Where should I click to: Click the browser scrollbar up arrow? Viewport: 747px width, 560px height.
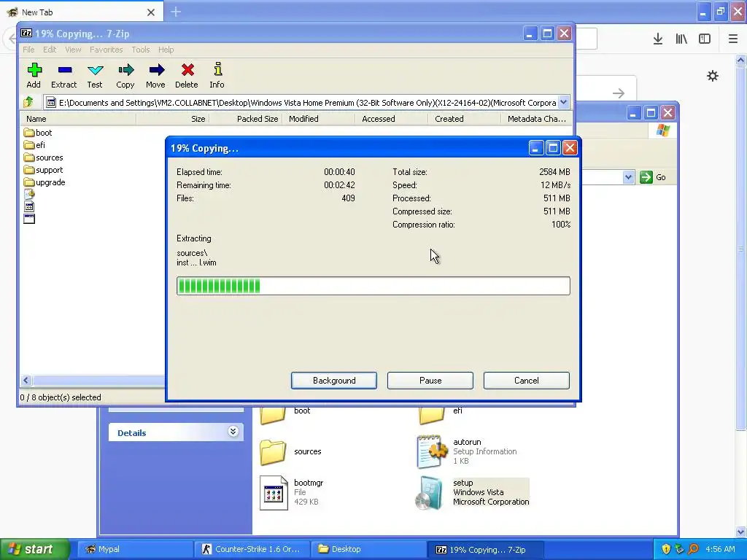(740, 60)
